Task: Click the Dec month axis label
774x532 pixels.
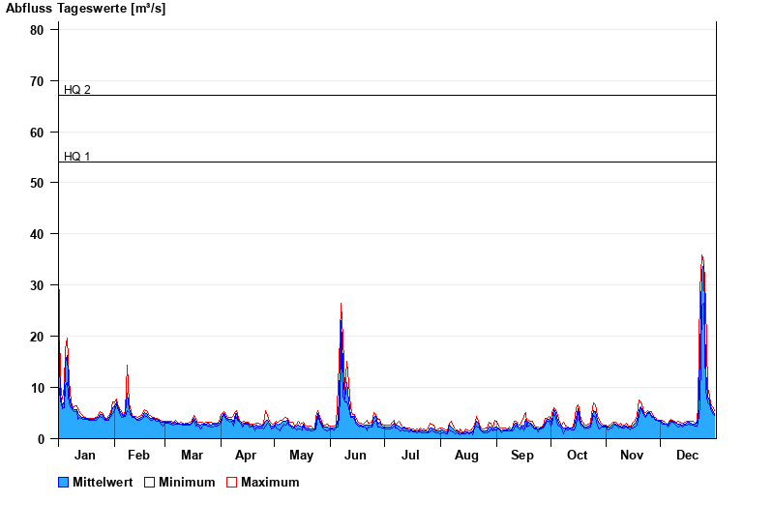Action: pos(687,456)
